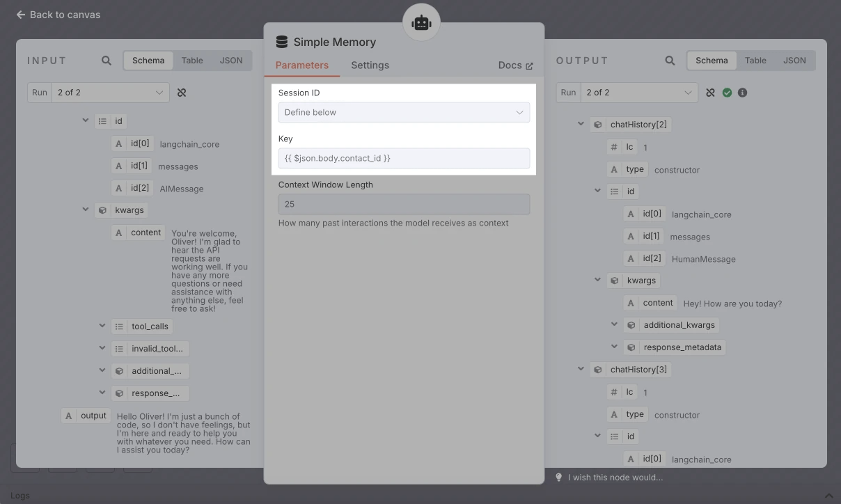Collapse kwargs in output panel
Screen dimensions: 841x504
pos(597,280)
